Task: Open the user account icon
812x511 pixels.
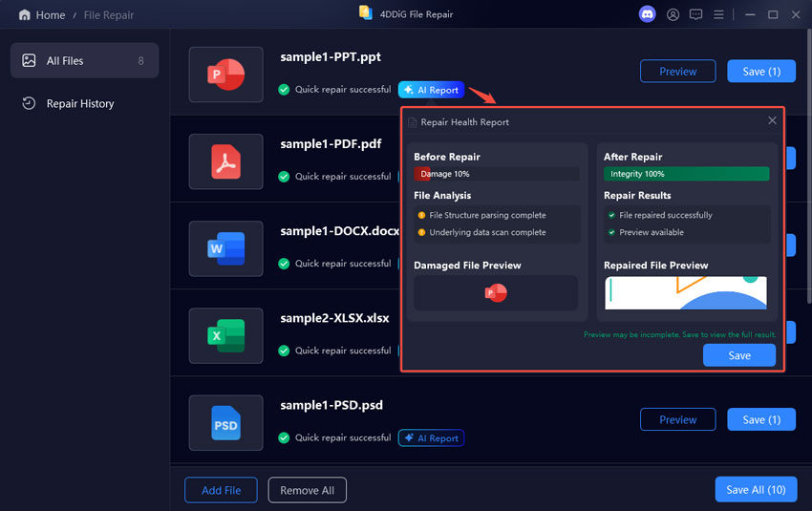Action: (673, 14)
